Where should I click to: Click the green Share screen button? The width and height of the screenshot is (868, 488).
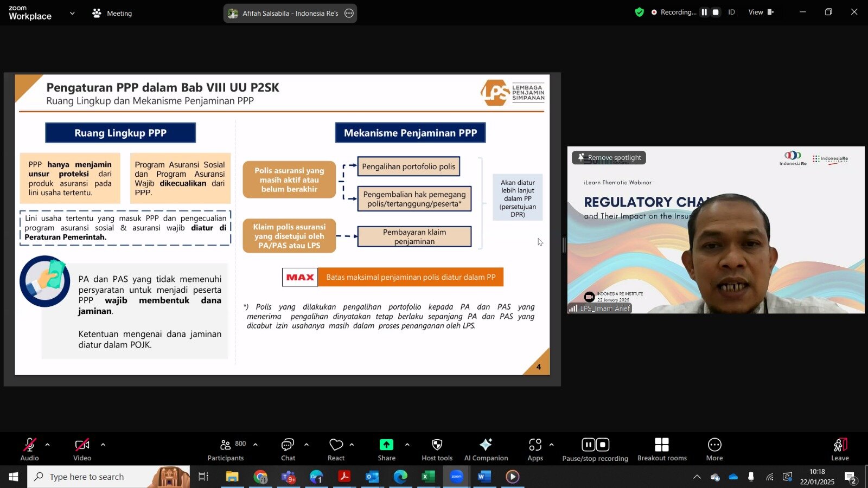pyautogui.click(x=386, y=450)
